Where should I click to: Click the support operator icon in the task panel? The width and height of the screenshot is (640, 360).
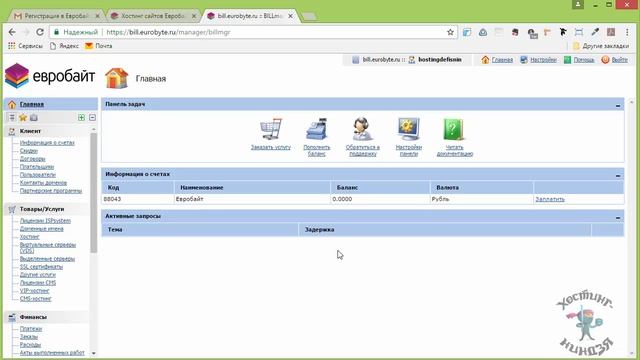[362, 129]
